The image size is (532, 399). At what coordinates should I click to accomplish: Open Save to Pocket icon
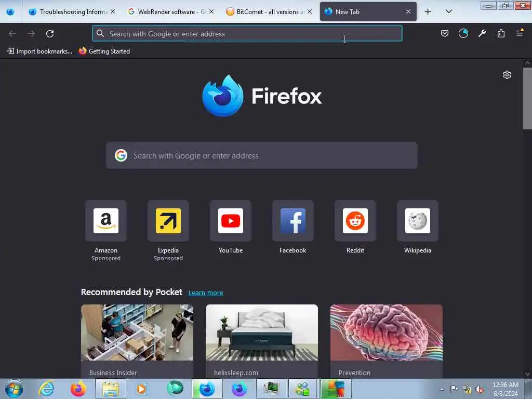coord(445,34)
